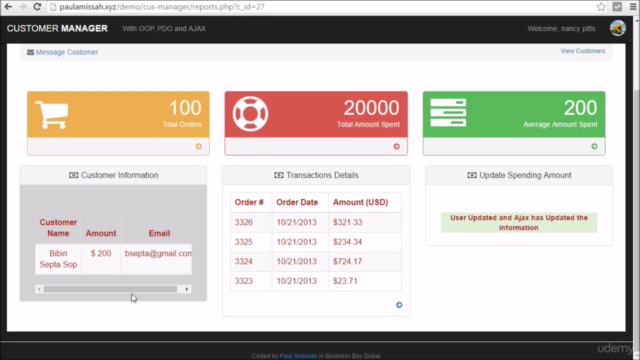This screenshot has width=640, height=360.
Task: Open the orange arrow under Total Orders
Action: click(198, 146)
